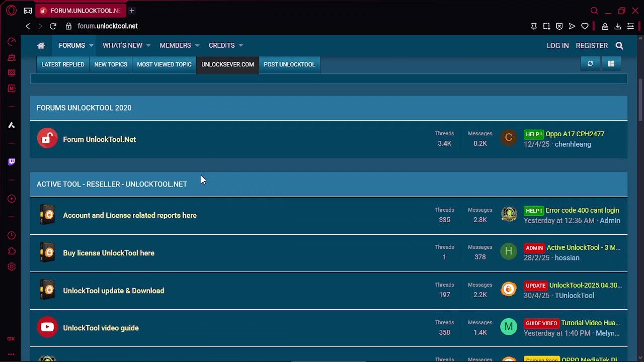644x362 pixels.
Task: Reload the page with the refresh icon
Action: pyautogui.click(x=53, y=26)
